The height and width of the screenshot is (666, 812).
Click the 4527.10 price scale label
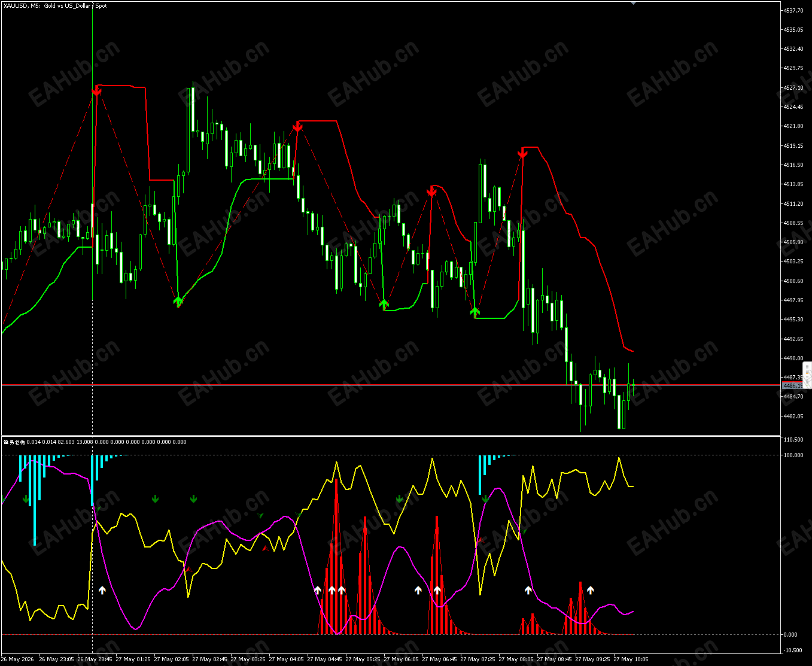coord(793,87)
